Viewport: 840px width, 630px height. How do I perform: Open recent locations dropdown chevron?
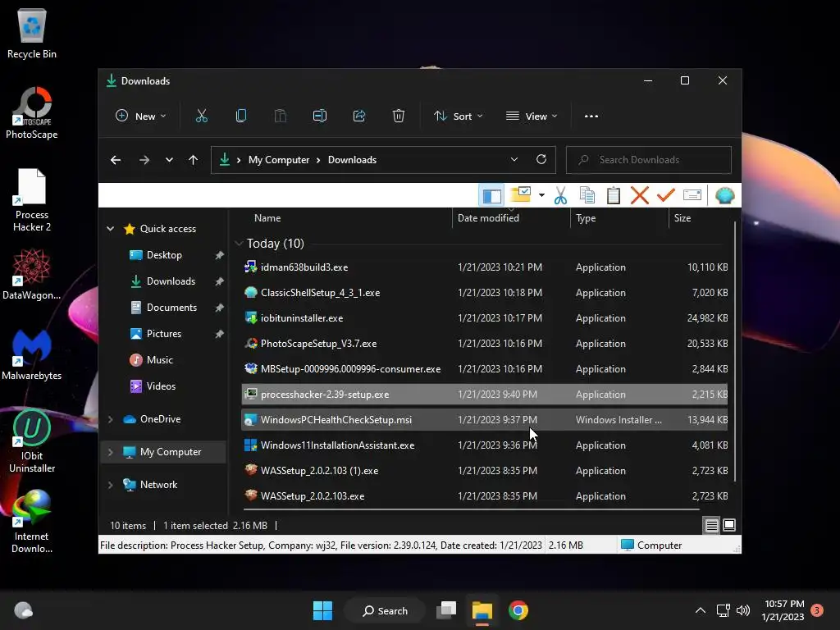[169, 160]
